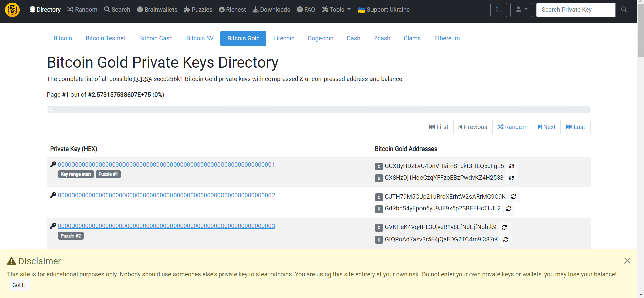This screenshot has height=298, width=644.
Task: Refresh balance for address GUXByHDZLvU4DnVH9imSFckt3HEQ5cFgE5
Action: (x=512, y=166)
